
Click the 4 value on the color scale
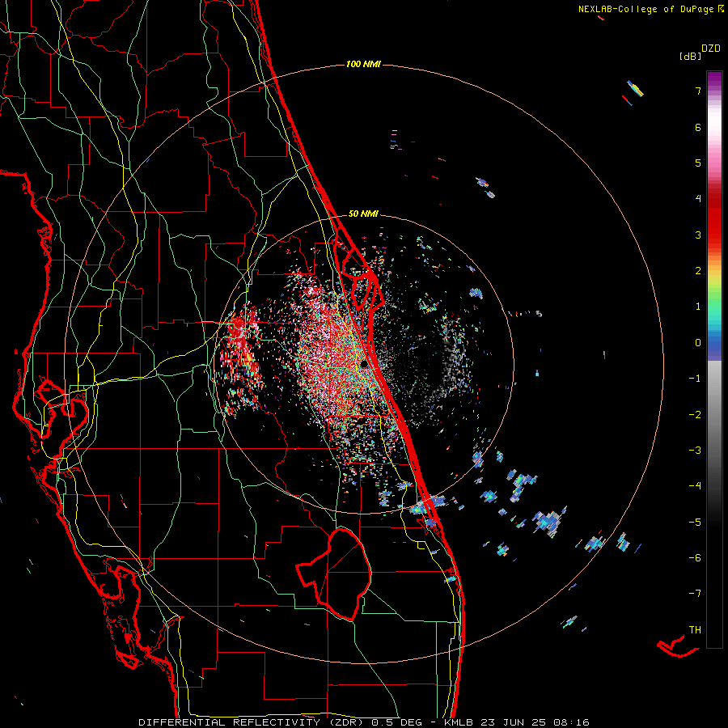pyautogui.click(x=698, y=199)
